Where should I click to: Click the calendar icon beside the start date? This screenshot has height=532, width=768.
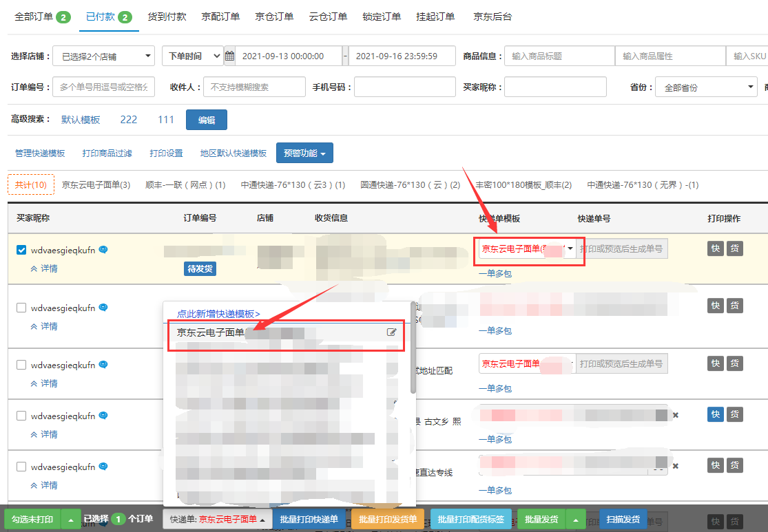230,56
